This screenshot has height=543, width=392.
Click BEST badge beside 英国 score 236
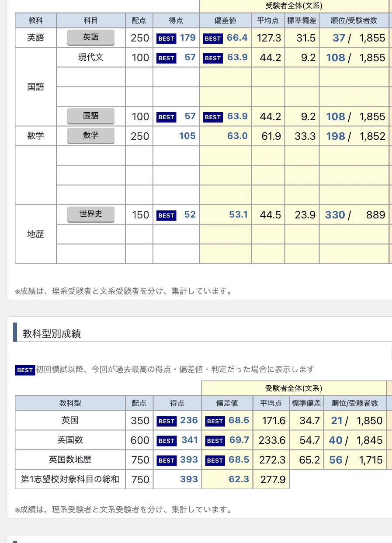pyautogui.click(x=167, y=421)
